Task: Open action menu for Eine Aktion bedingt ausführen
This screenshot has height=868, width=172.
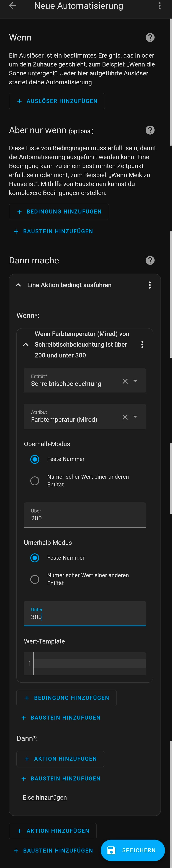Action: (x=150, y=285)
